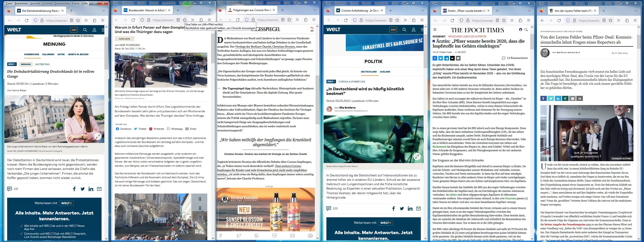
Task: Print the von der Leyen article
Action: (x=580, y=99)
